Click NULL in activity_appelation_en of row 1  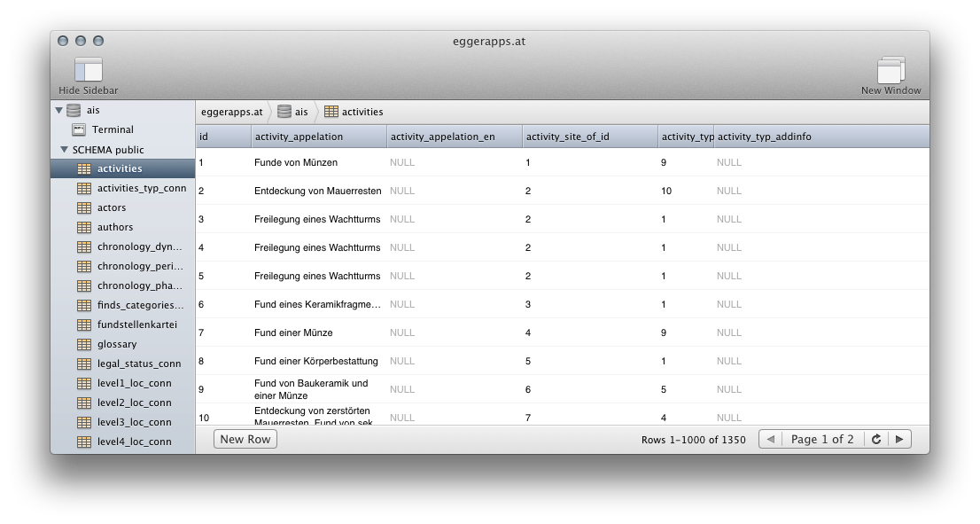(x=402, y=162)
